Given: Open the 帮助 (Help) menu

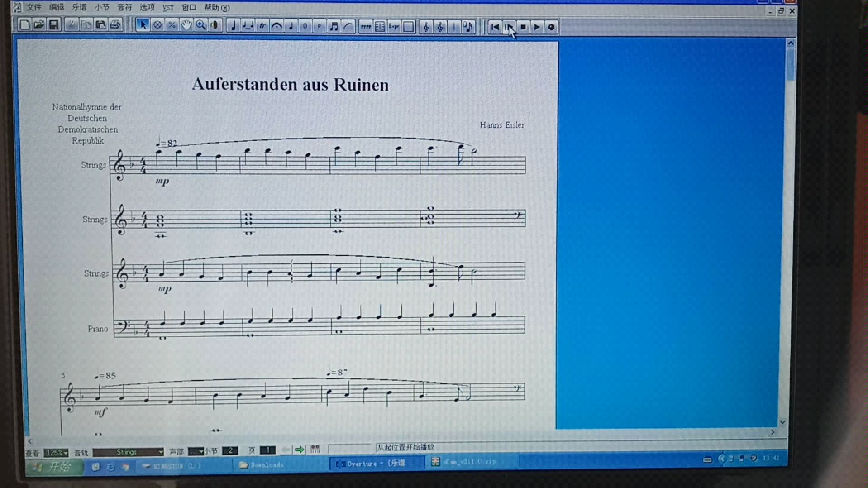Looking at the screenshot, I should pos(217,8).
